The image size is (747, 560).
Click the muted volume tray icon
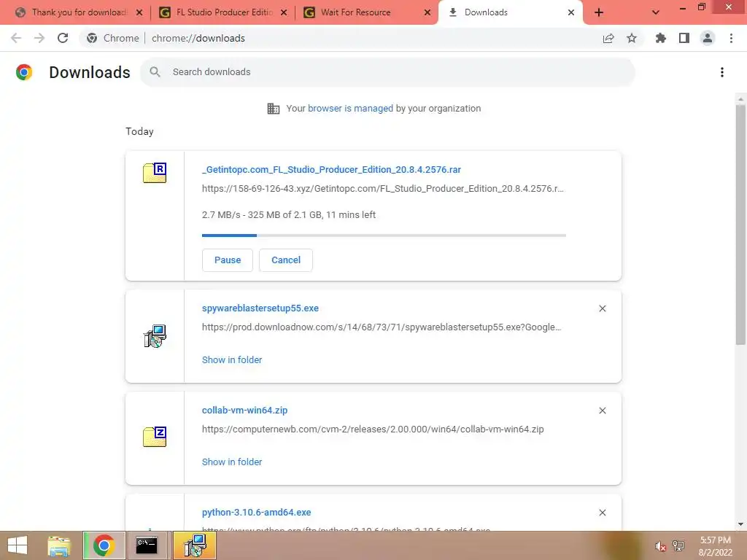(x=660, y=546)
